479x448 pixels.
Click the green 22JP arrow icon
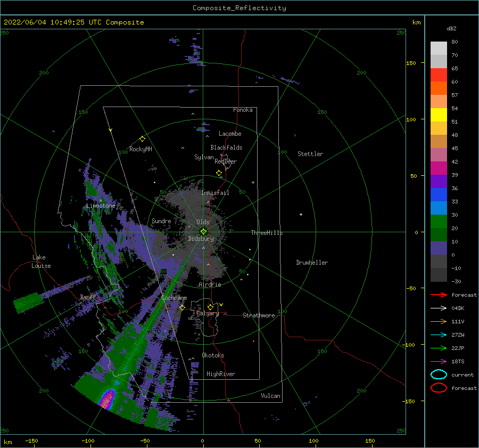[439, 348]
